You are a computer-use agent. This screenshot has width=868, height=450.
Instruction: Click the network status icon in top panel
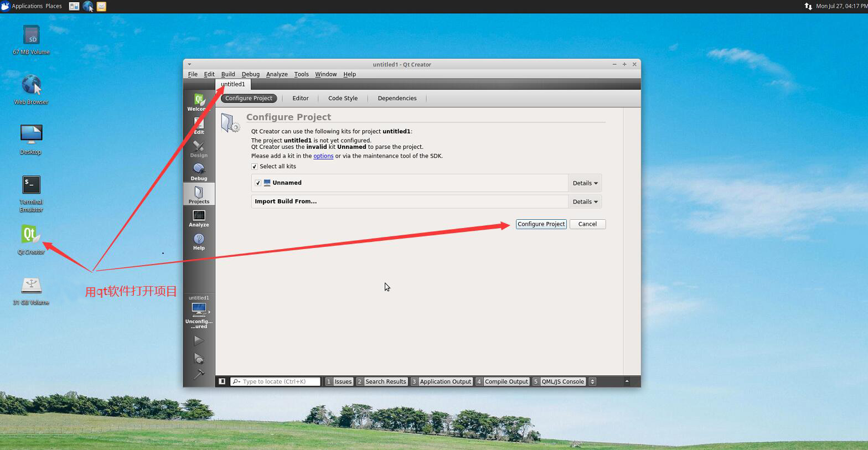pos(808,6)
